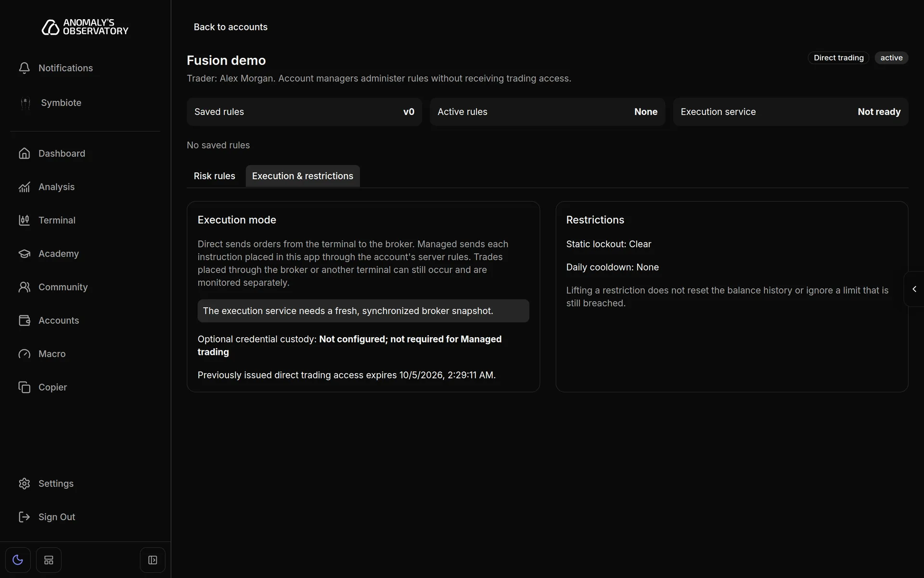924x578 pixels.
Task: Open the Community people icon
Action: [24, 287]
